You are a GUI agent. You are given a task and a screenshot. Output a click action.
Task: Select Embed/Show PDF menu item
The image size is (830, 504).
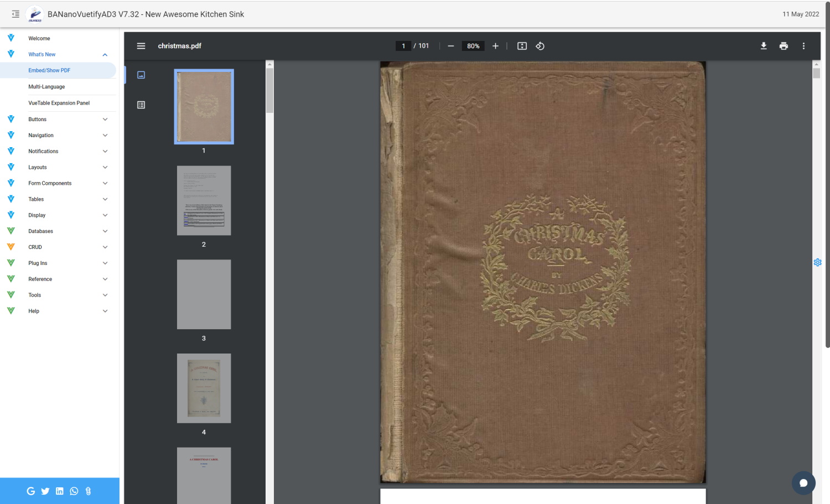point(58,70)
